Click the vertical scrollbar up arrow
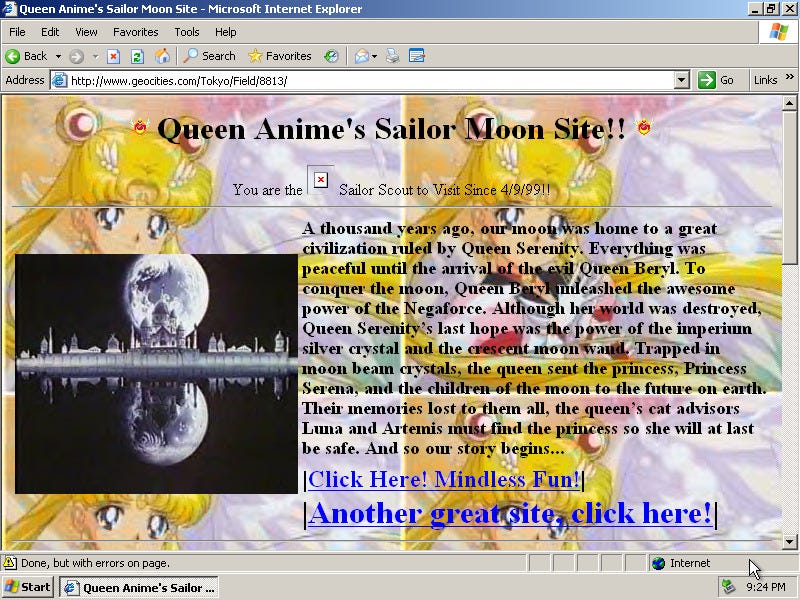The image size is (800, 600). 789,104
